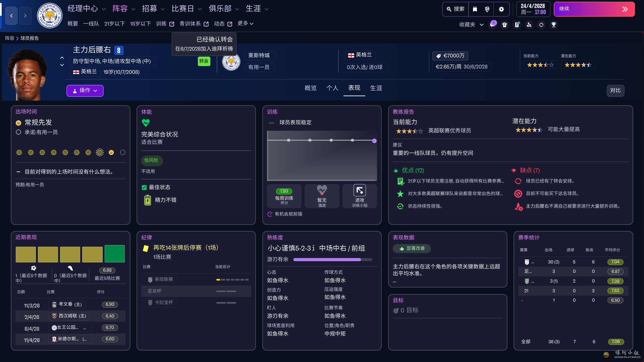Toggle the 最佳状态 checkbox

[x=144, y=187]
